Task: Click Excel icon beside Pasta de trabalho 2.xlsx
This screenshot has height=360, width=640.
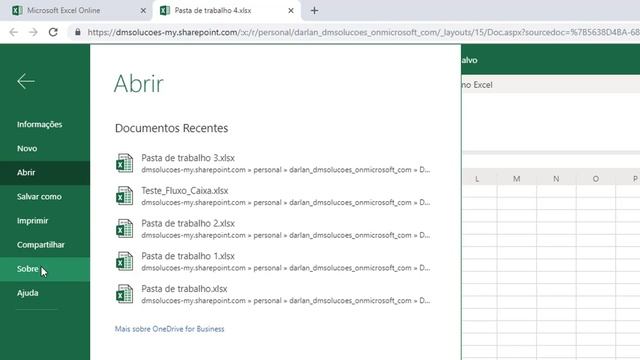Action: (124, 229)
